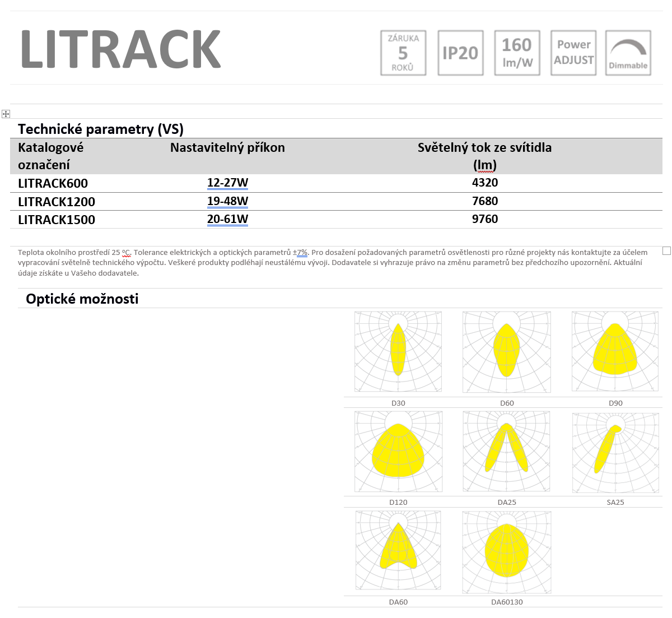Click the 'Světelný tok ze svítidla (lm)' header
Screen dimensions: 672x618
[485, 156]
